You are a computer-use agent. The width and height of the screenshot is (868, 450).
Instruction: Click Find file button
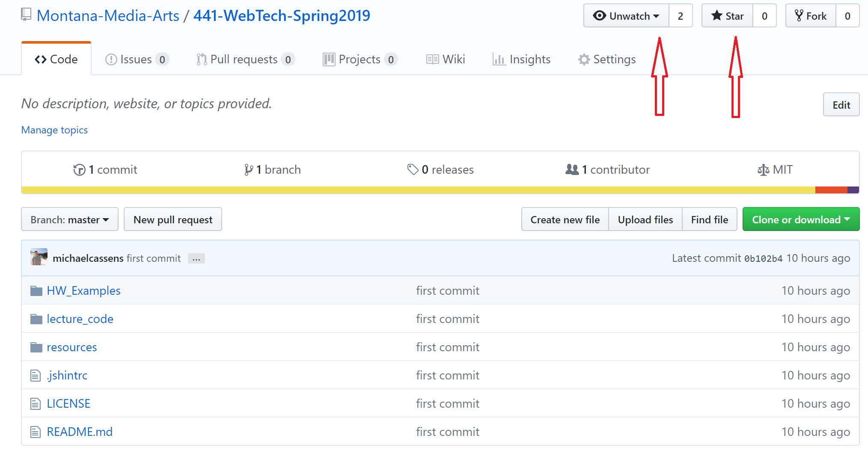click(x=709, y=219)
